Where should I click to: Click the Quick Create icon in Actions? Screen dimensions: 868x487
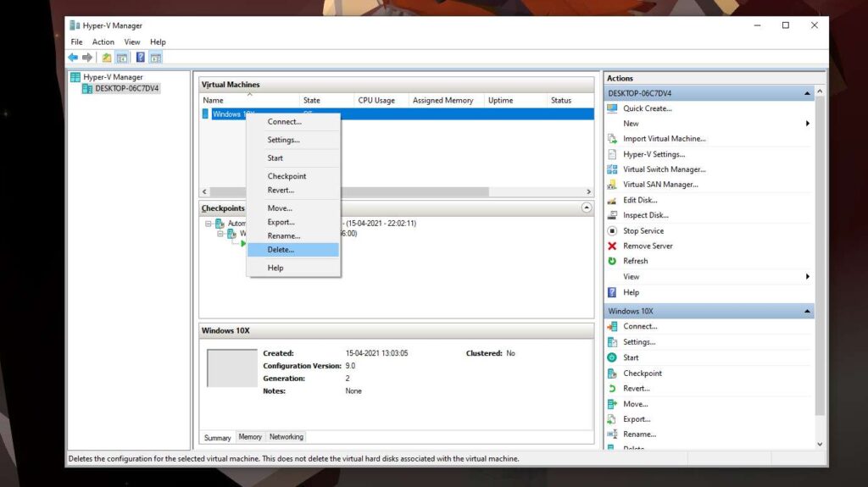point(612,108)
